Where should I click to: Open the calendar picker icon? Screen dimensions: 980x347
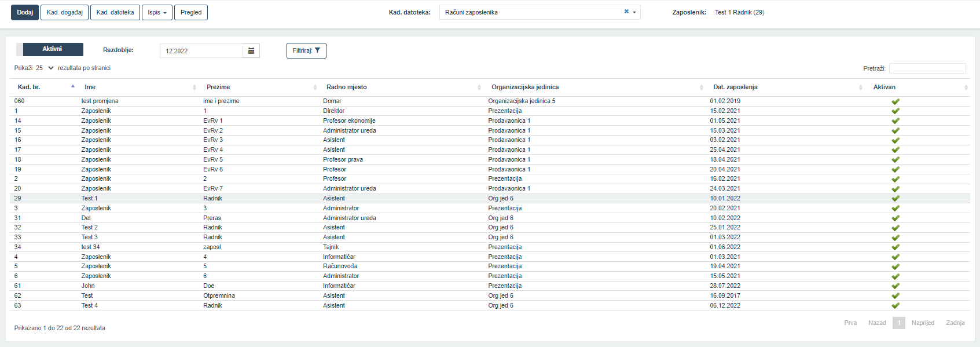251,51
